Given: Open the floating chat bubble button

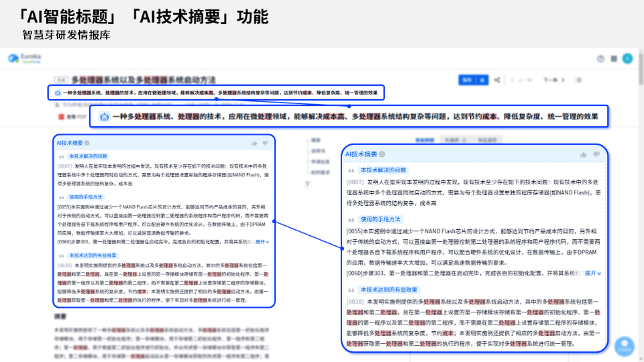Looking at the screenshot, I should [625, 346].
